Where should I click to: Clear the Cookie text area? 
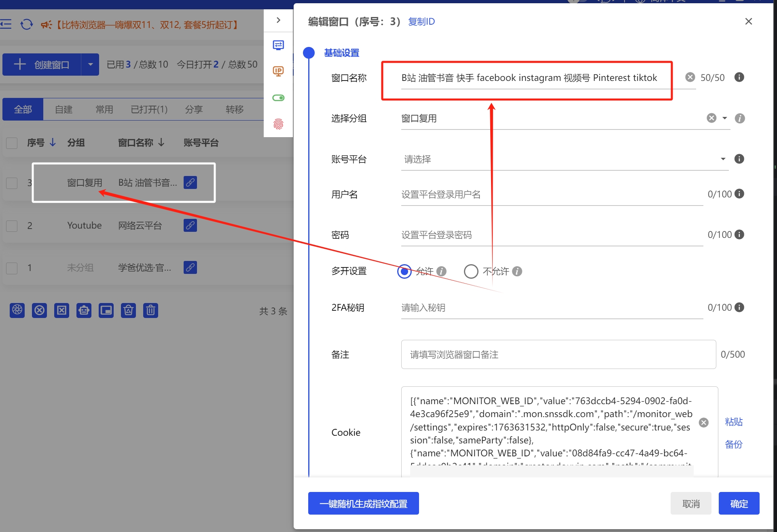pyautogui.click(x=704, y=422)
